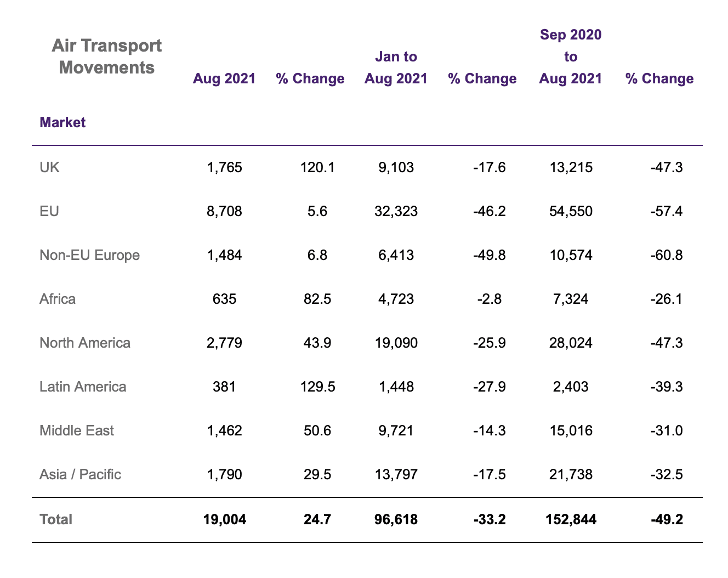Click the Jan to Aug 2021 header

coord(396,67)
